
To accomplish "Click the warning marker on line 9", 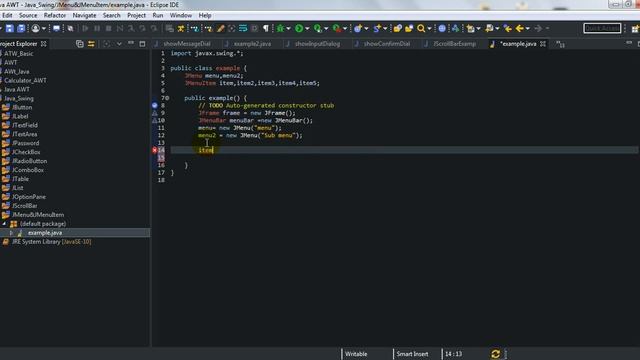I will coord(155,113).
